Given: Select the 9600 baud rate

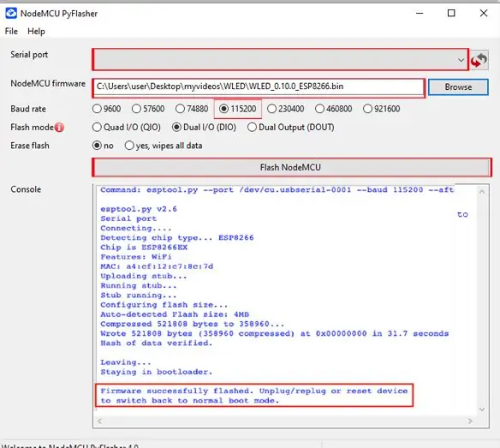Looking at the screenshot, I should pyautogui.click(x=106, y=109).
